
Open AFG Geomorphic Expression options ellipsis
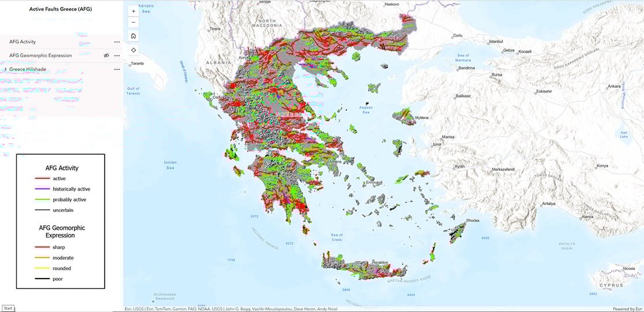(x=117, y=55)
